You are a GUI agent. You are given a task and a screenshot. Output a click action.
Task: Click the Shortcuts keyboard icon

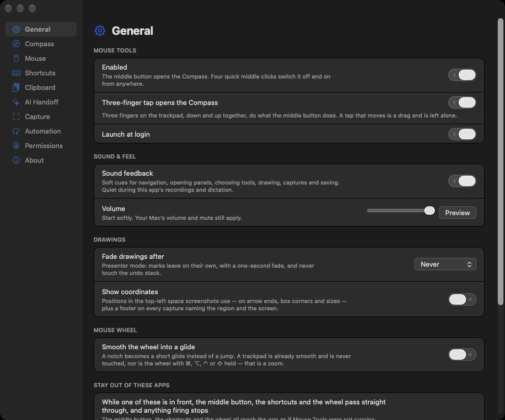(x=16, y=73)
